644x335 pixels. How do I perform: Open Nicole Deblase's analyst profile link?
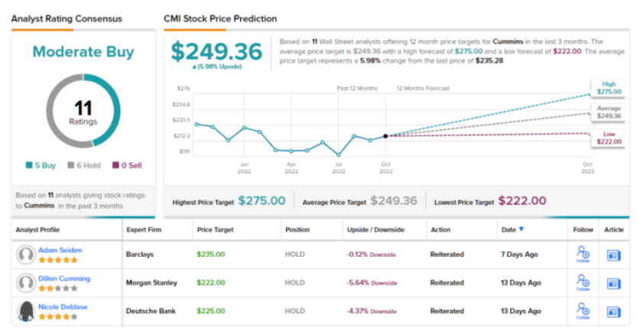point(63,306)
